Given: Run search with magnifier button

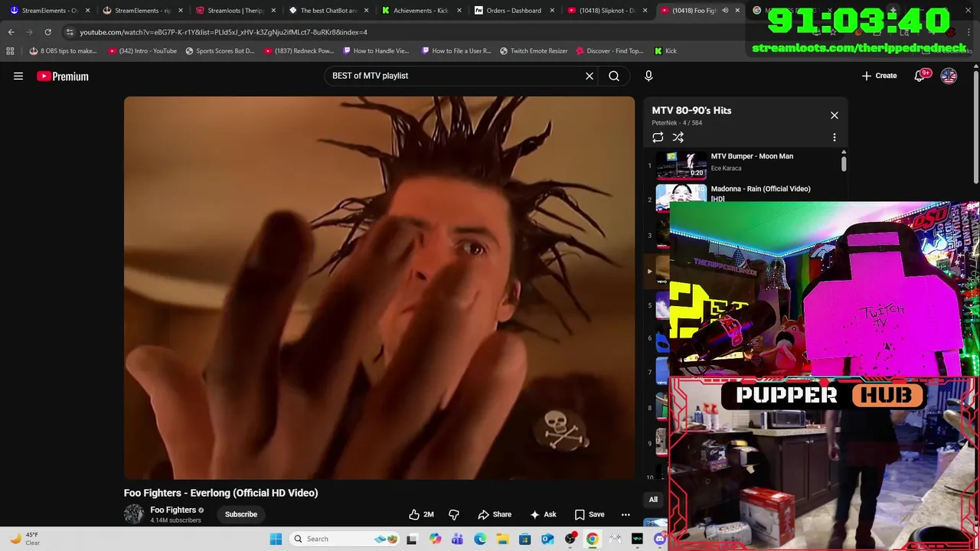Looking at the screenshot, I should pyautogui.click(x=614, y=76).
